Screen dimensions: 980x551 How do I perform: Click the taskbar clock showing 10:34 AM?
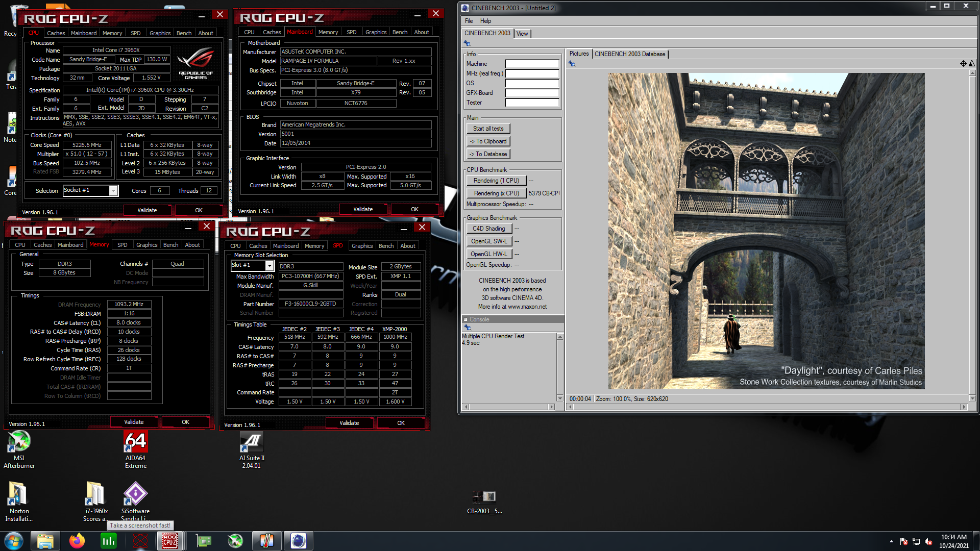[x=953, y=541]
